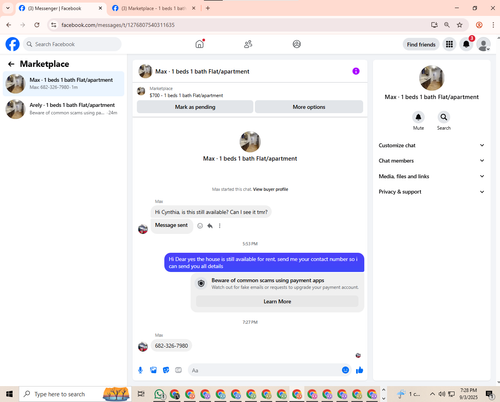Choose a GIF using the GIF icon
The height and width of the screenshot is (402, 500).
(x=179, y=370)
